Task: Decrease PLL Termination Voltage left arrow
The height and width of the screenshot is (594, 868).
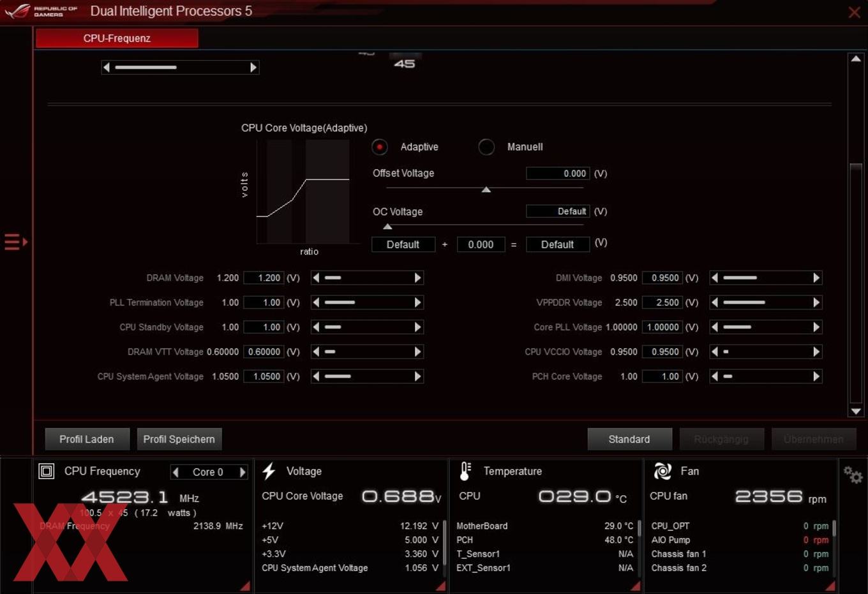Action: point(316,302)
